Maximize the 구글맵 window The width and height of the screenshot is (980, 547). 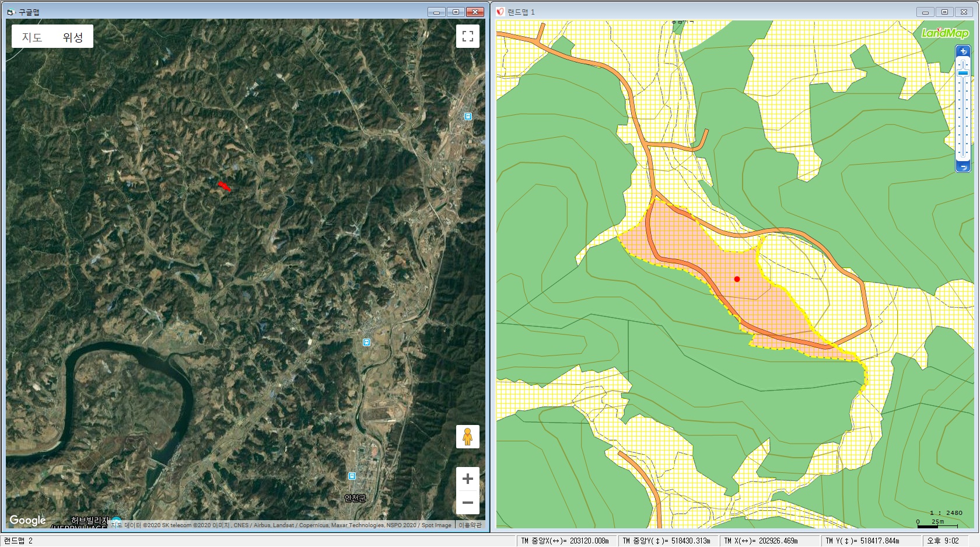coord(456,12)
